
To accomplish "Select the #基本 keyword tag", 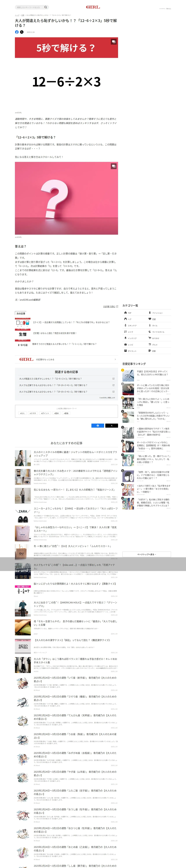I will coord(56,413).
